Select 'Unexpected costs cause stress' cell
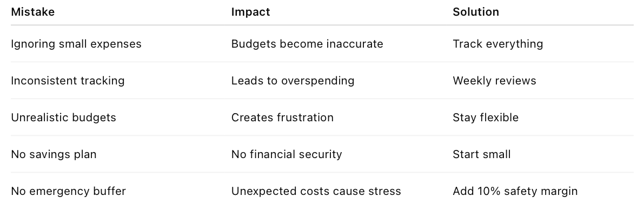This screenshot has height=222, width=644. click(316, 191)
